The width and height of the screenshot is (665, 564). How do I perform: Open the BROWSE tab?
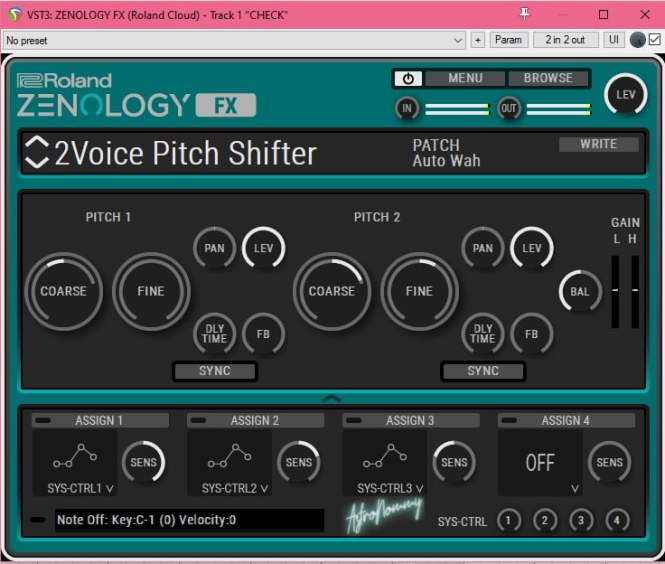pos(548,78)
